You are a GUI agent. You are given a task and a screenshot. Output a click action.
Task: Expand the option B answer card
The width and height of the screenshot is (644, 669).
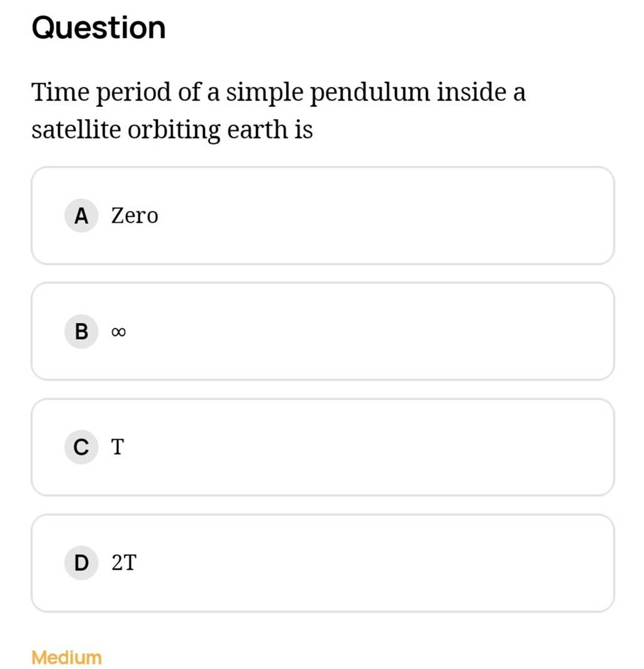(x=322, y=332)
